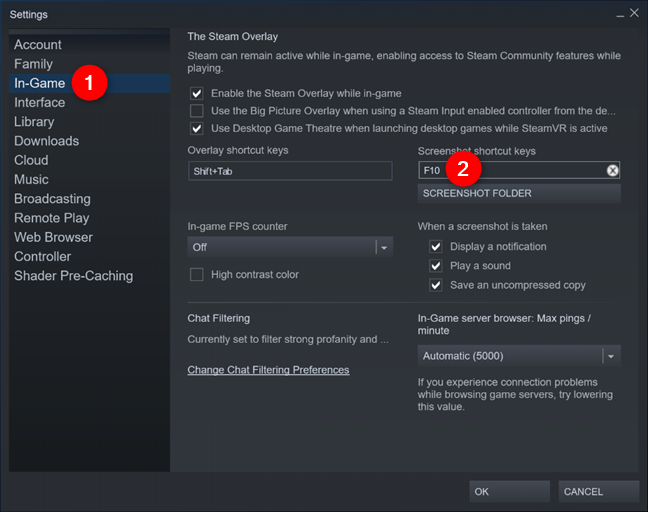Open the Max pings per minute dropdown
648x512 pixels.
(x=519, y=356)
